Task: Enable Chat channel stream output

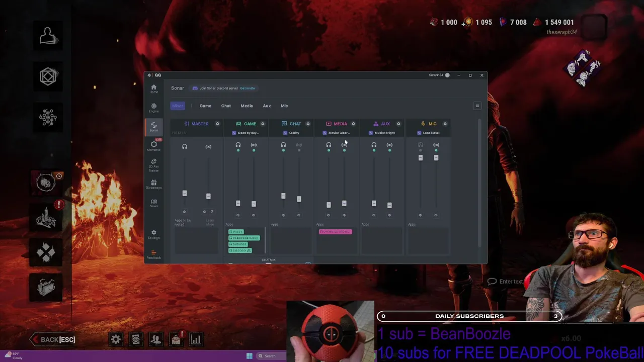Action: coord(299,145)
